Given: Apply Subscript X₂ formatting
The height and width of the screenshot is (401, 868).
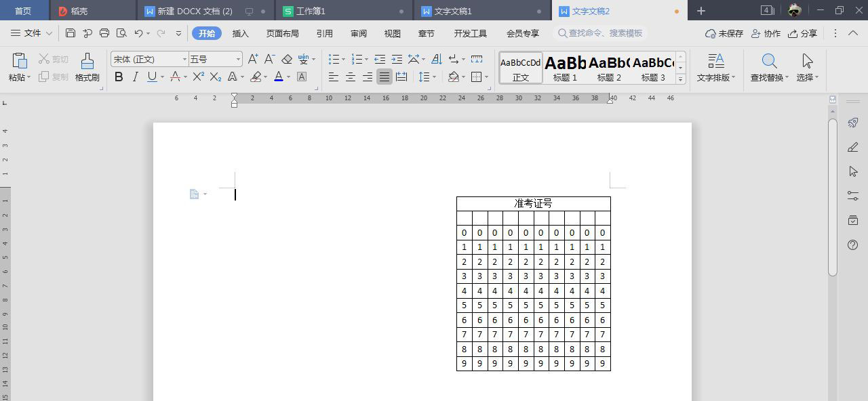Looking at the screenshot, I should click(216, 77).
